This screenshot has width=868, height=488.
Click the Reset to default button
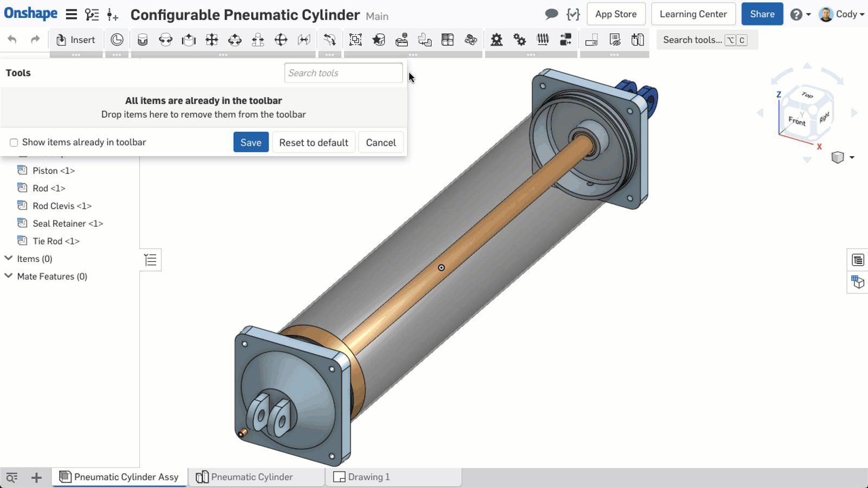[x=314, y=143]
